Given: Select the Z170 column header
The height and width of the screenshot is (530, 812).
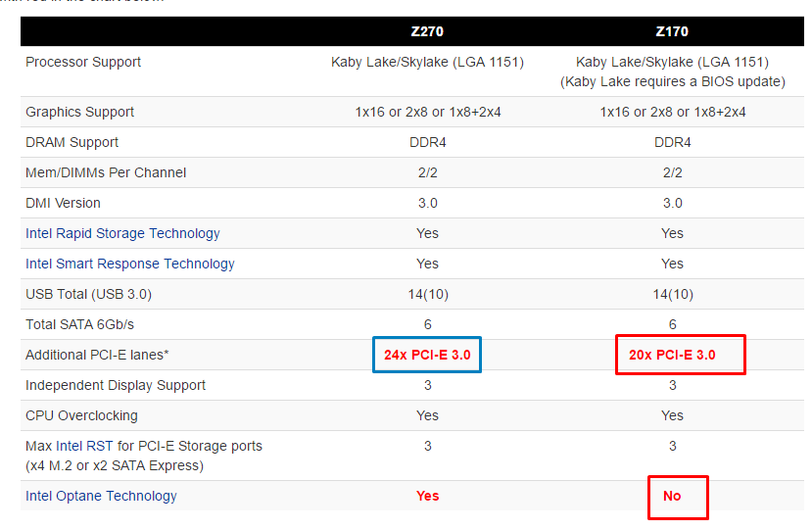Looking at the screenshot, I should 672,31.
